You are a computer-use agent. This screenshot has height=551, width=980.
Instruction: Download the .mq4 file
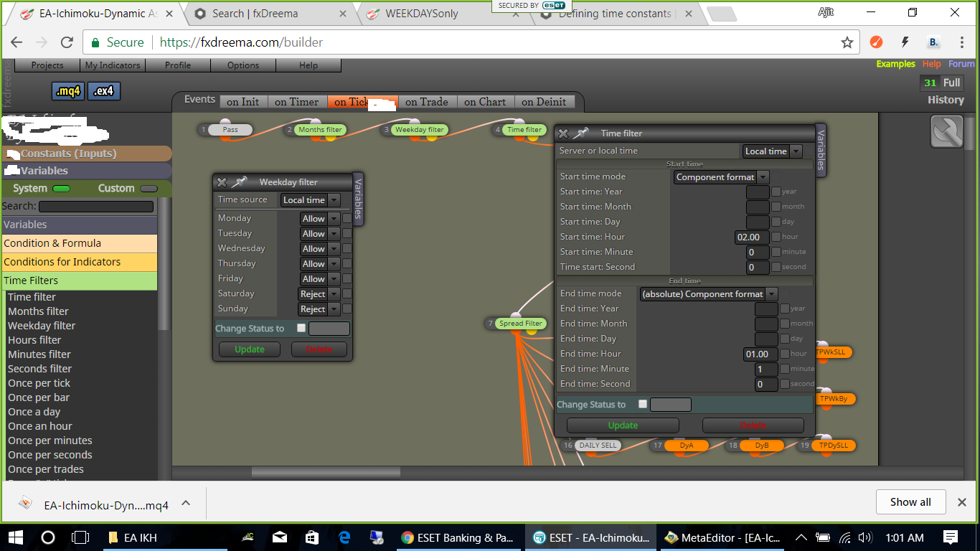(x=68, y=91)
